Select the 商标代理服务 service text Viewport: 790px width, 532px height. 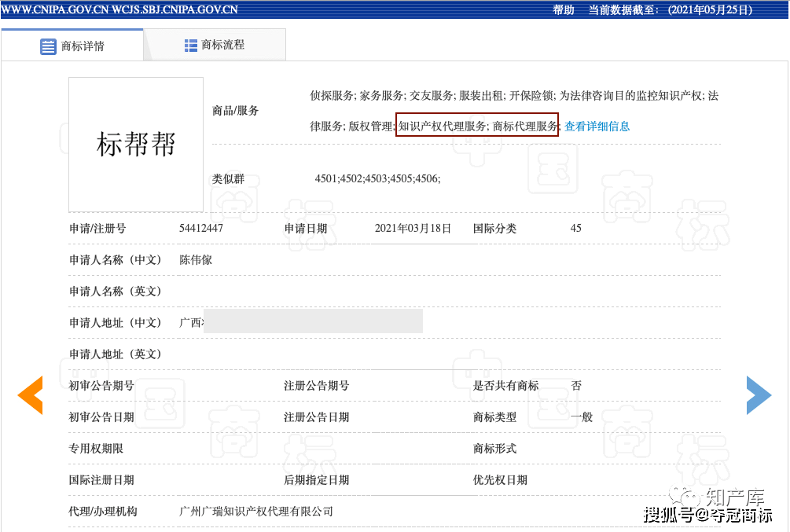pyautogui.click(x=525, y=126)
